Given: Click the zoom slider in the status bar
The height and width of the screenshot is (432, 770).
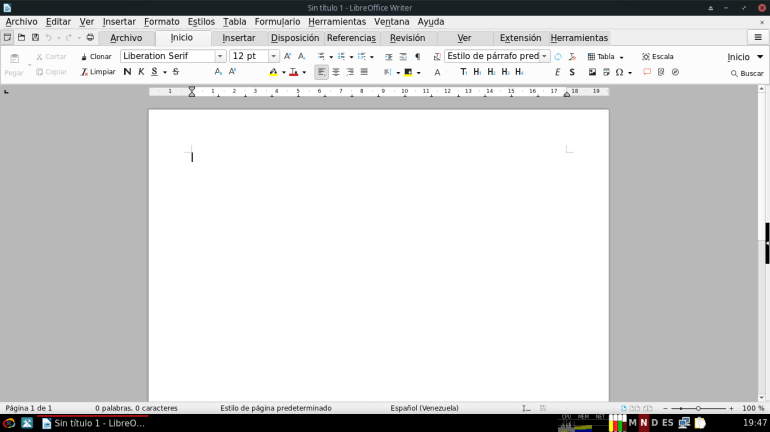Looking at the screenshot, I should pyautogui.click(x=698, y=408).
